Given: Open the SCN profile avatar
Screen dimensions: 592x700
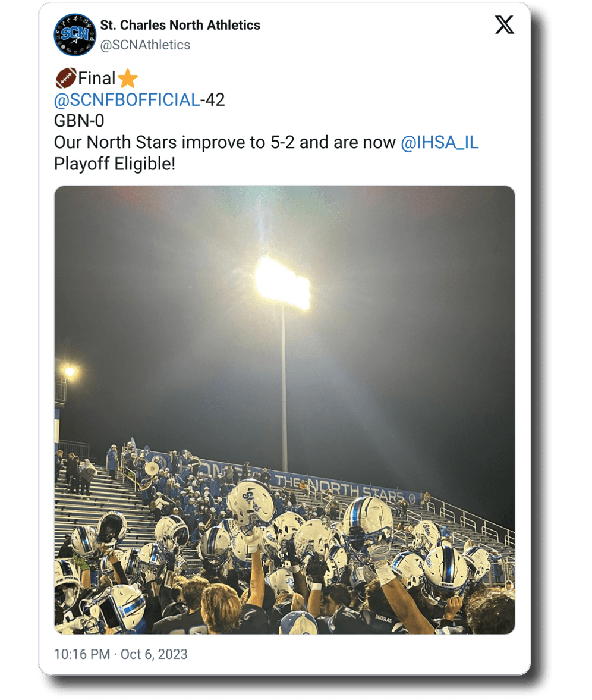Looking at the screenshot, I should tap(75, 35).
